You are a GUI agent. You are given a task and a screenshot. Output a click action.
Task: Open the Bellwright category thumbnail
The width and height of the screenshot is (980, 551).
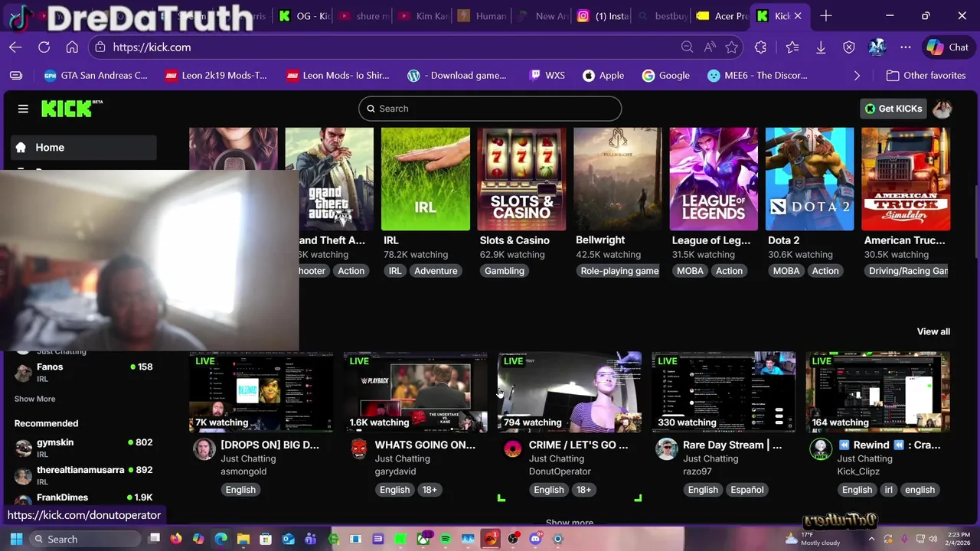[x=618, y=179]
